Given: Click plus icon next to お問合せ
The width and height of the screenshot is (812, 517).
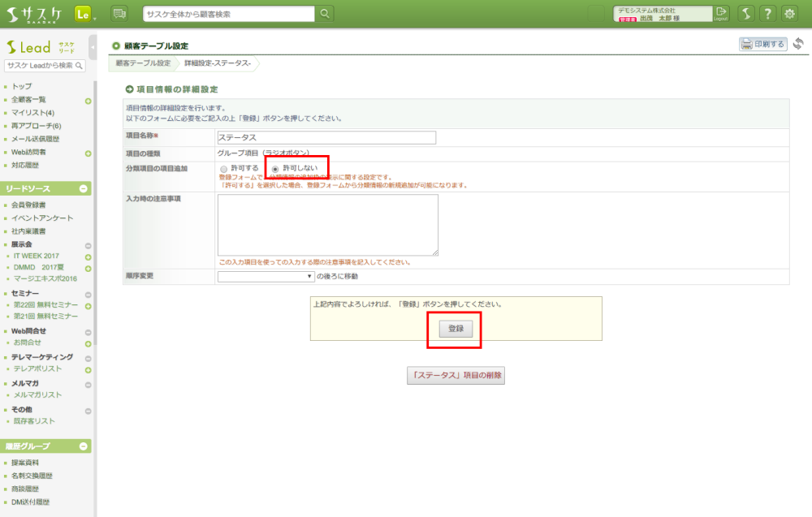Looking at the screenshot, I should (x=88, y=344).
